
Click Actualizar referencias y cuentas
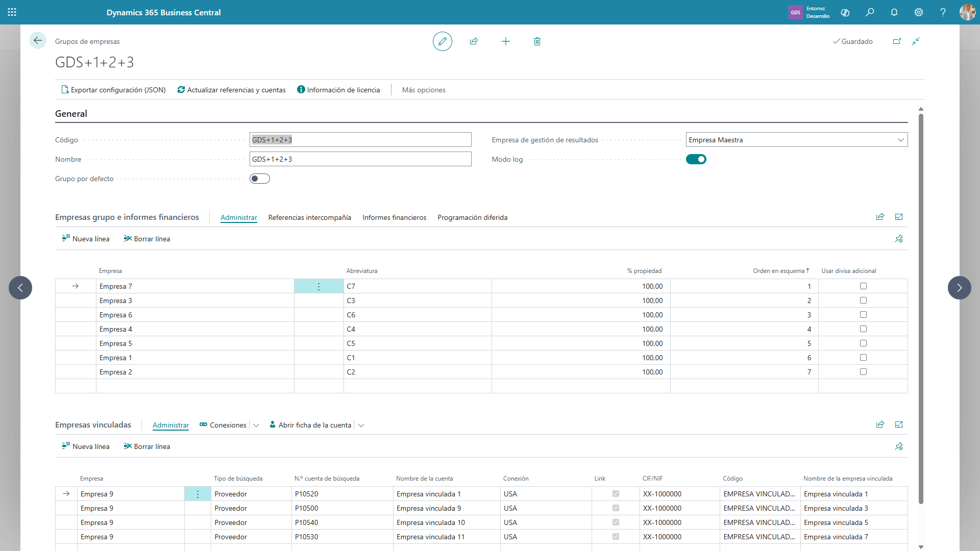click(x=231, y=90)
